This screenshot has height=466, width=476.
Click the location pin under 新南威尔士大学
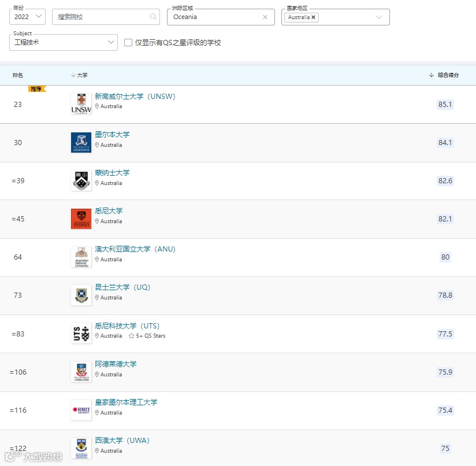97,106
